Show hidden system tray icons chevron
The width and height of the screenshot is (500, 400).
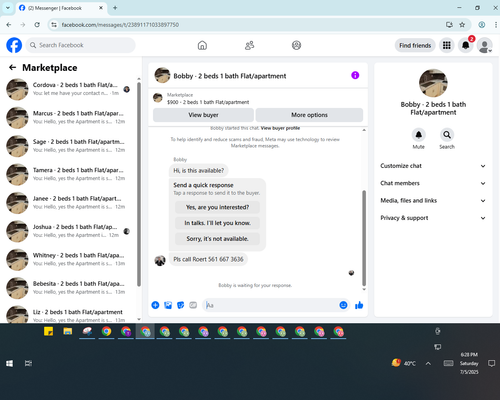(x=428, y=363)
